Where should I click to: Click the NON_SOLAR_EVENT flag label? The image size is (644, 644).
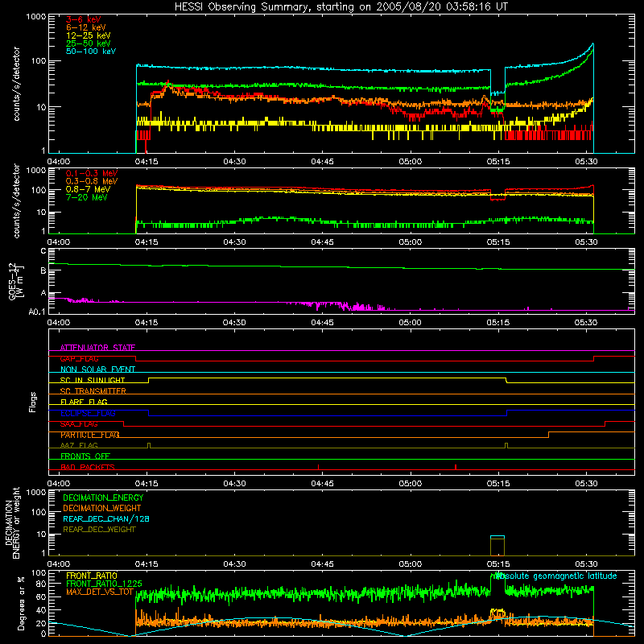click(97, 369)
